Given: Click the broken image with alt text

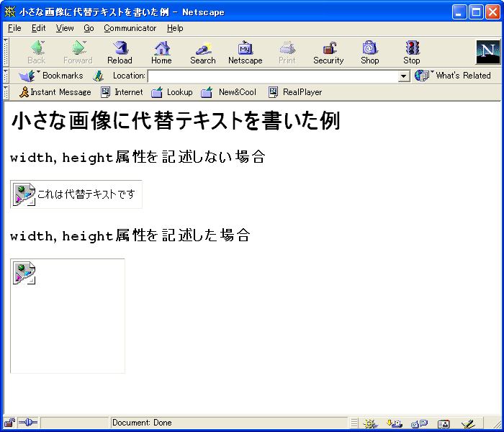Looking at the screenshot, I should pyautogui.click(x=76, y=194).
